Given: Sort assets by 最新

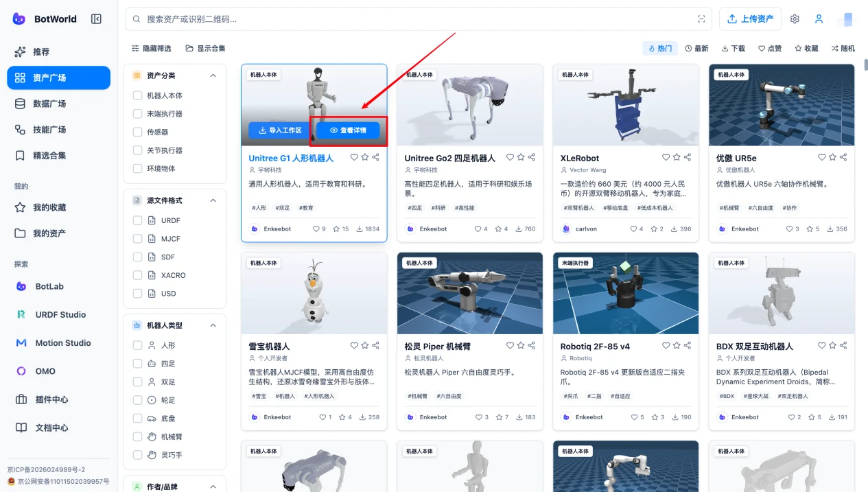Looking at the screenshot, I should click(x=696, y=49).
